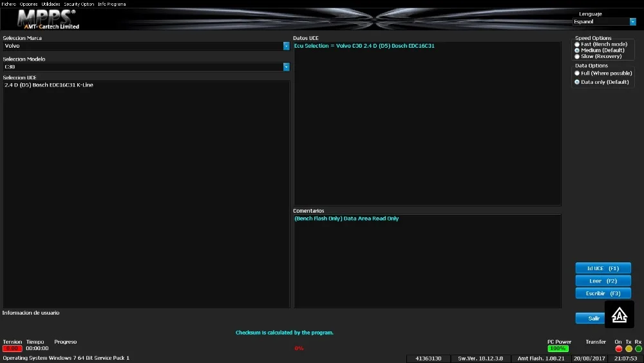Open the Info Programa menu
This screenshot has height=363, width=644.
click(x=111, y=4)
